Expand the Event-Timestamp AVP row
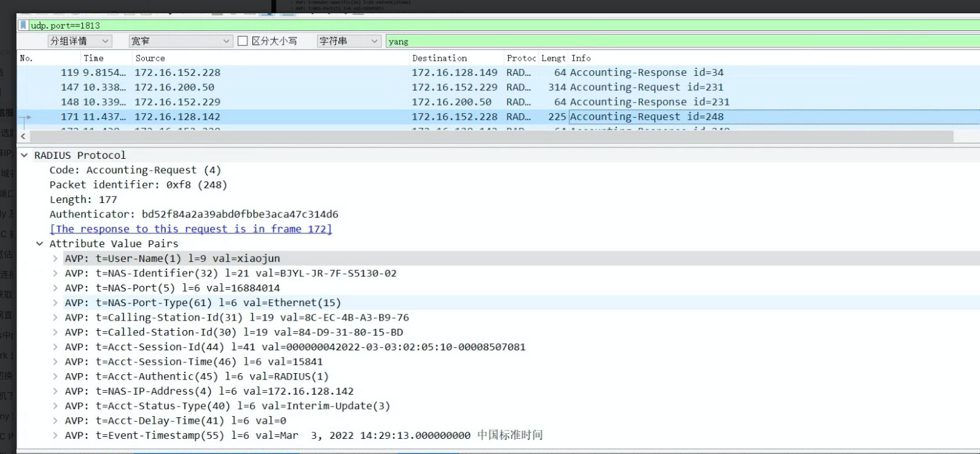This screenshot has width=980, height=454. click(55, 436)
